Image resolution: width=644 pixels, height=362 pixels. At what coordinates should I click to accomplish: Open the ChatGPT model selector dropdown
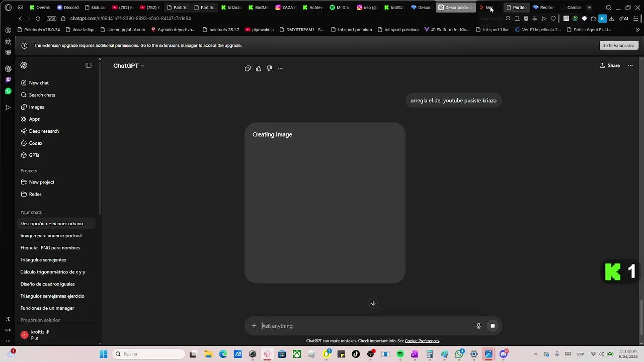click(x=129, y=66)
